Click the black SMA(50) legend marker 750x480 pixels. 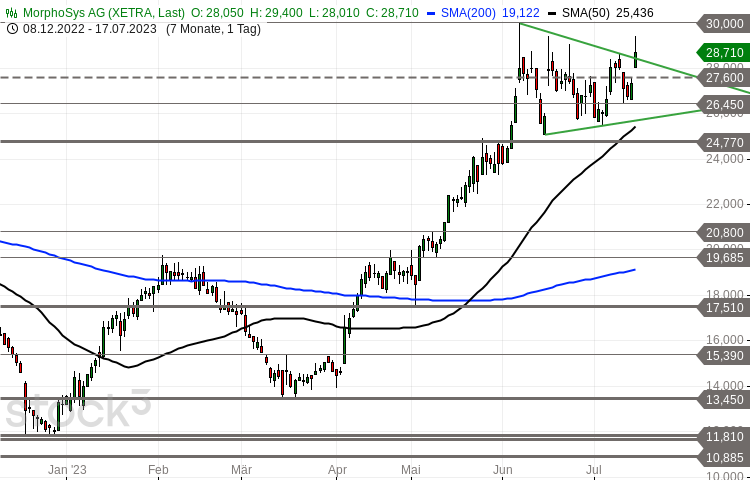553,12
